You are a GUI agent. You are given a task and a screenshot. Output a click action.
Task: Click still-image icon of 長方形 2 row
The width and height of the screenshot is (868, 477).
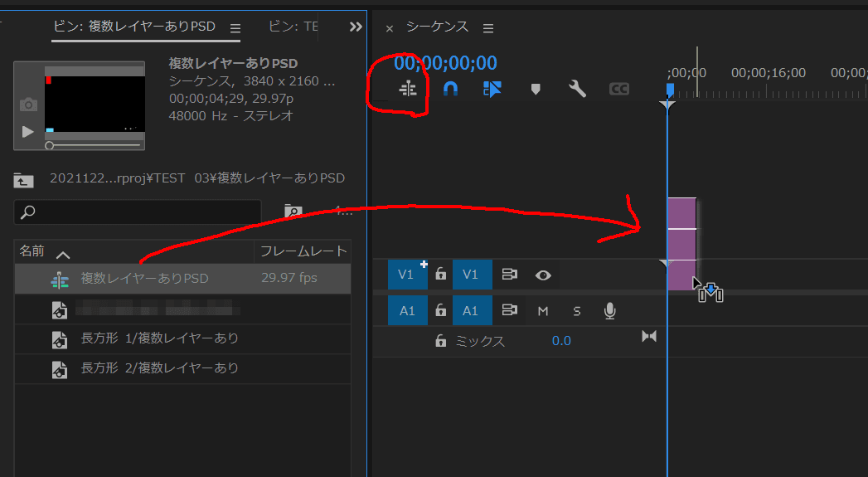click(x=59, y=369)
